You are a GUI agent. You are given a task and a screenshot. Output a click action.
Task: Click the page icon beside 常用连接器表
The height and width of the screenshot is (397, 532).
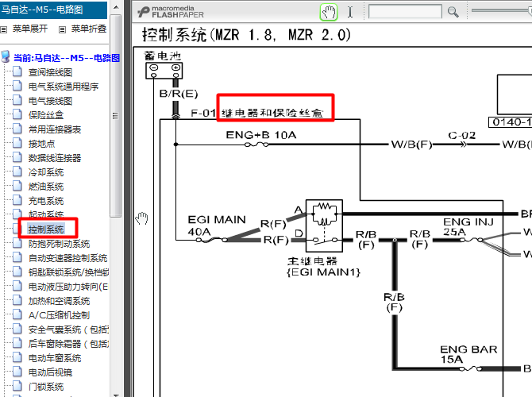point(17,129)
